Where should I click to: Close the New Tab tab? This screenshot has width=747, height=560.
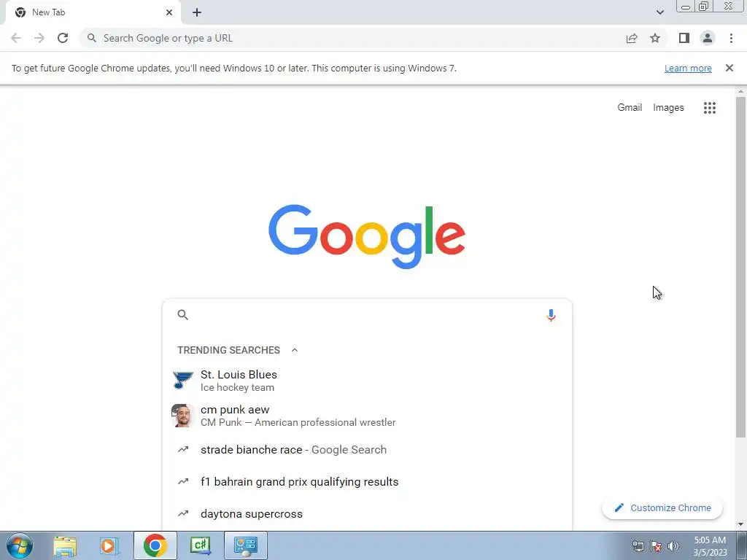(x=169, y=12)
